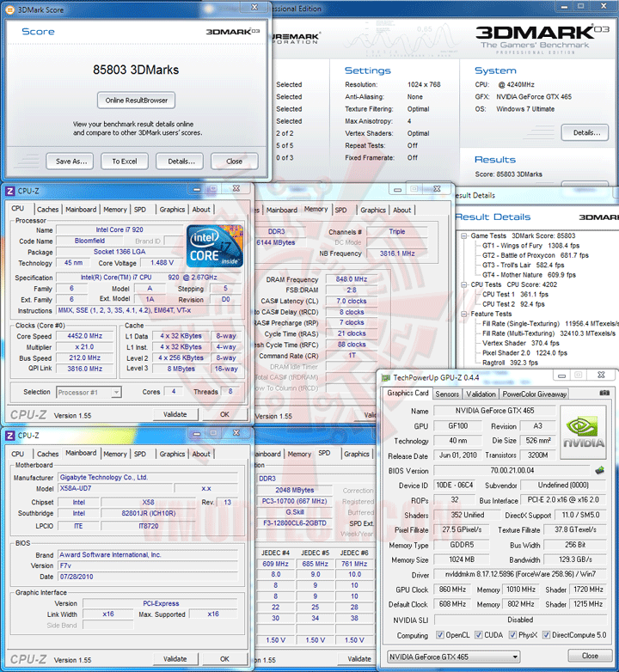The width and height of the screenshot is (619, 672).
Task: Click the CPU-Z icon in Mainboard window title bar
Action: pyautogui.click(x=9, y=436)
